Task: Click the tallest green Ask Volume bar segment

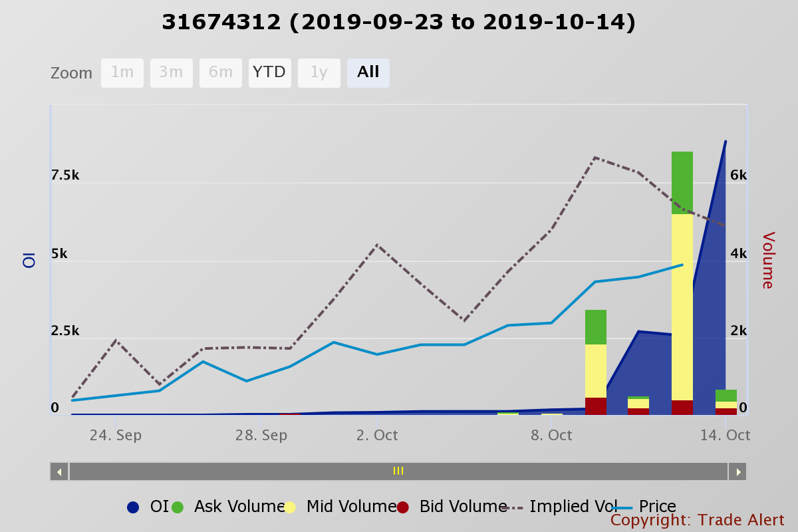Action: click(682, 183)
